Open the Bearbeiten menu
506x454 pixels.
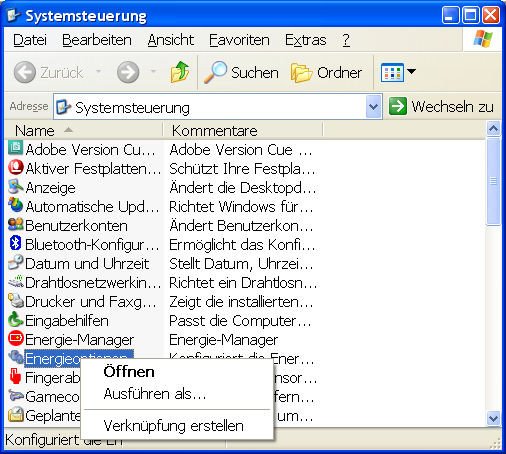(97, 40)
